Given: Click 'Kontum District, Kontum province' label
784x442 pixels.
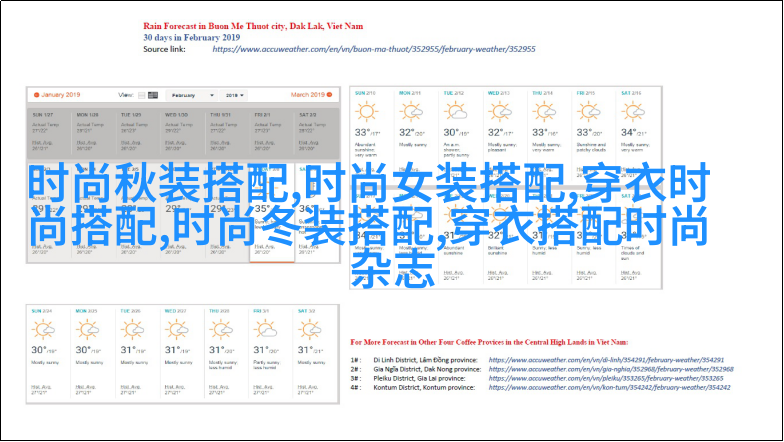Looking at the screenshot, I should tap(424, 387).
